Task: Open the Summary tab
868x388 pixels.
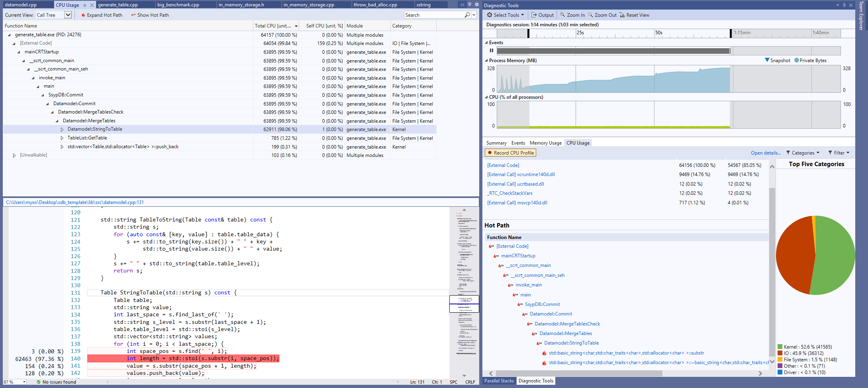Action: point(496,143)
